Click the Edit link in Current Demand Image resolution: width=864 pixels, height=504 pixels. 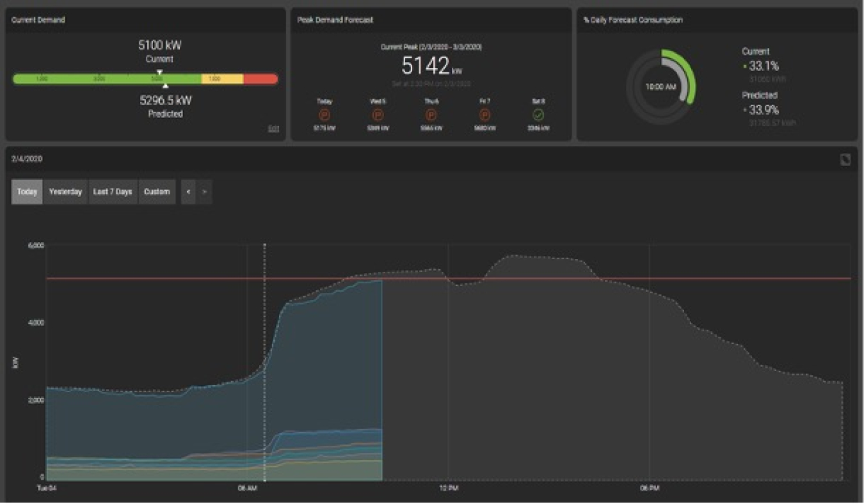[x=273, y=129]
